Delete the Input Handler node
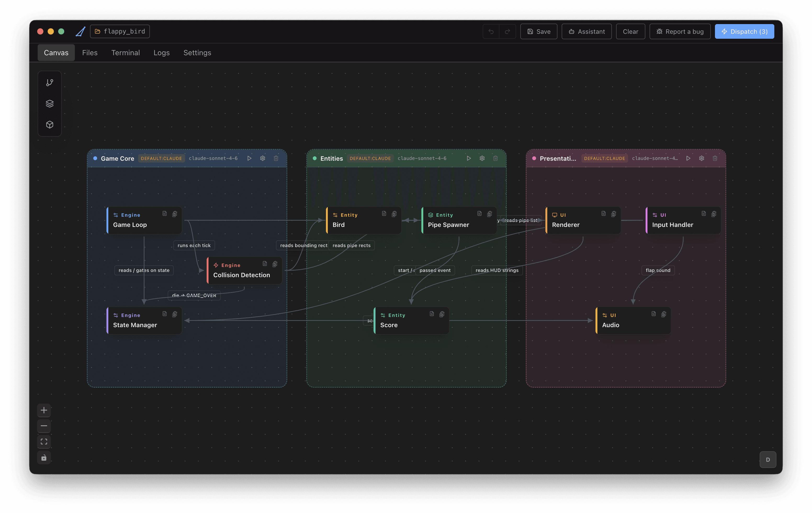 pos(714,214)
